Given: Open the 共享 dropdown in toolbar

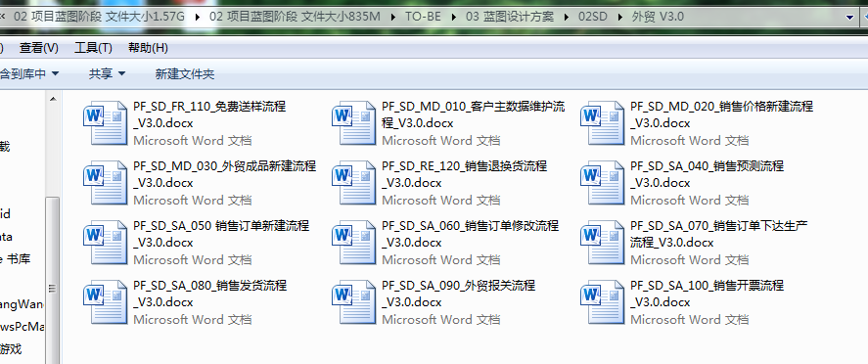Looking at the screenshot, I should tap(107, 73).
